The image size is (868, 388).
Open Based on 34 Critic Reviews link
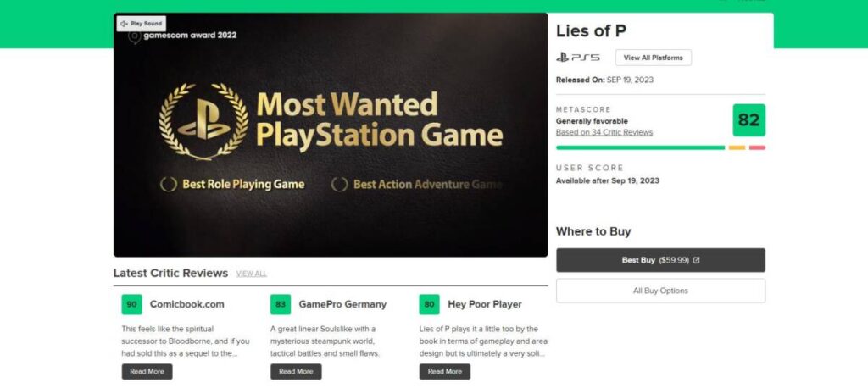point(604,132)
